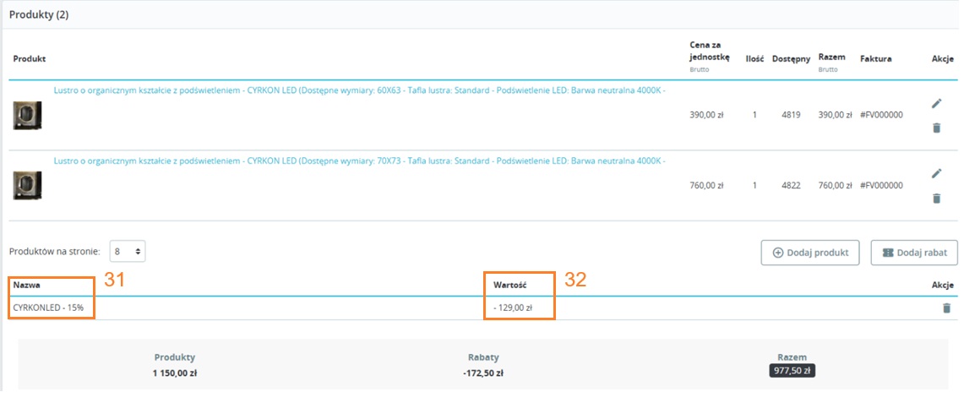Screen dimensions: 980x403
Task: Open invoice #FV000000 in the 760,00 zł row
Action: [881, 185]
